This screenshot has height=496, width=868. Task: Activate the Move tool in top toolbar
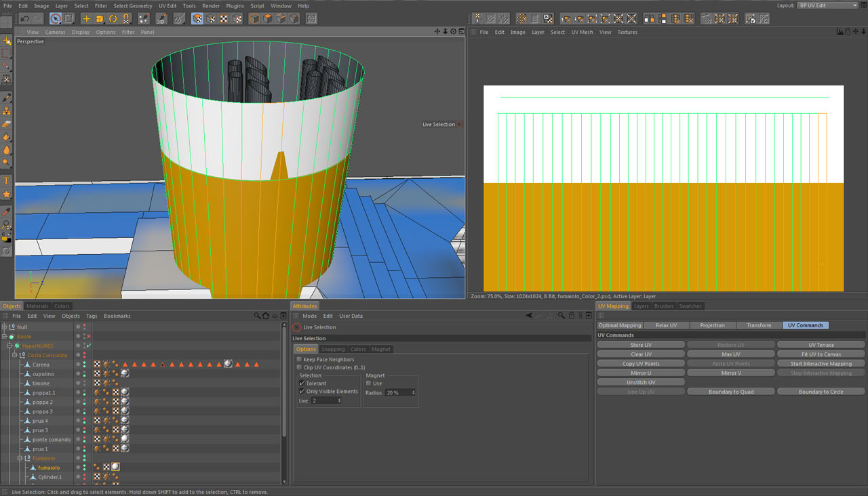click(86, 19)
